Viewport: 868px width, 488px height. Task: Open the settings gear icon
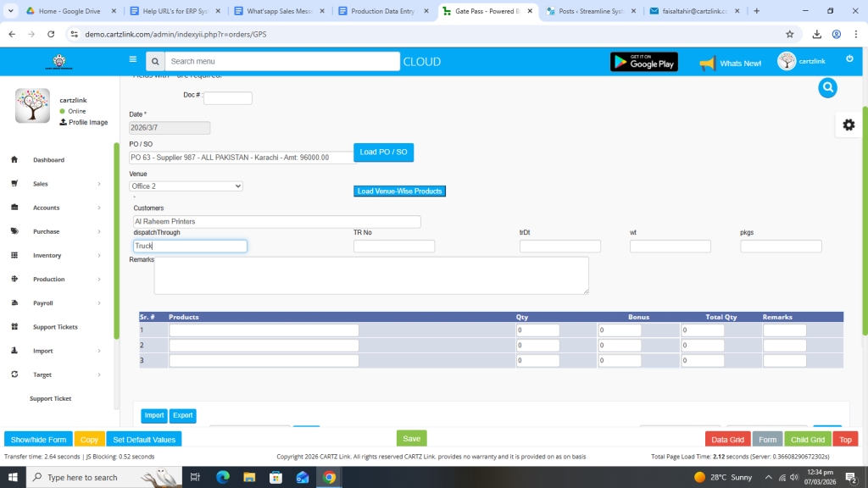[x=848, y=125]
